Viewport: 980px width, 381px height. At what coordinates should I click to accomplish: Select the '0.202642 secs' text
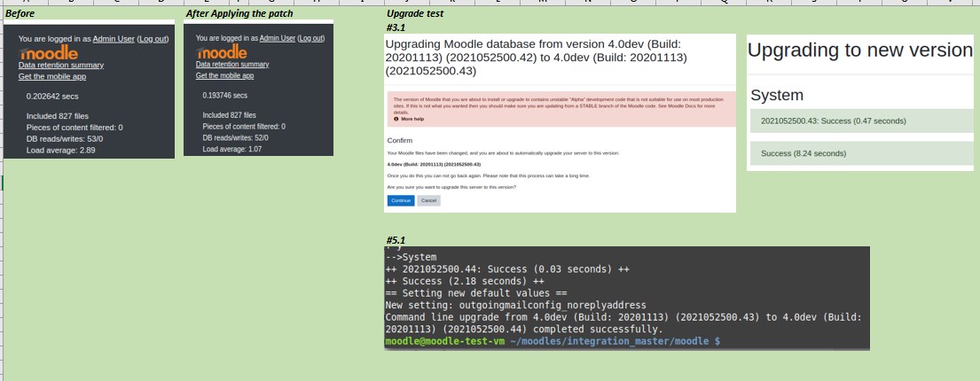tap(52, 97)
